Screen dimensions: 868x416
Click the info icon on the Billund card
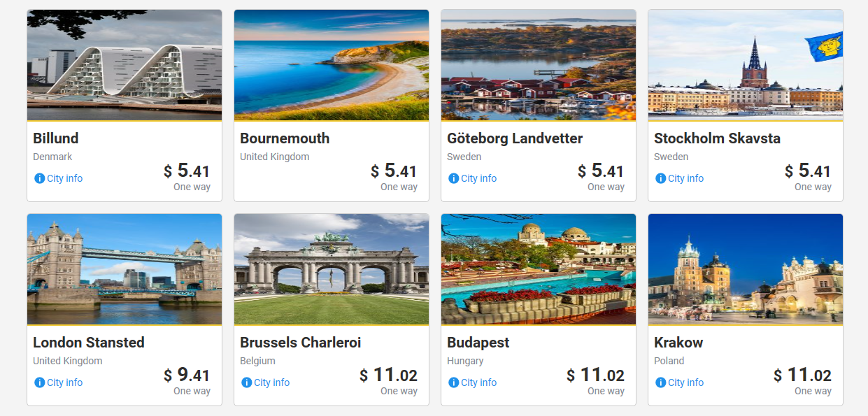(x=40, y=178)
